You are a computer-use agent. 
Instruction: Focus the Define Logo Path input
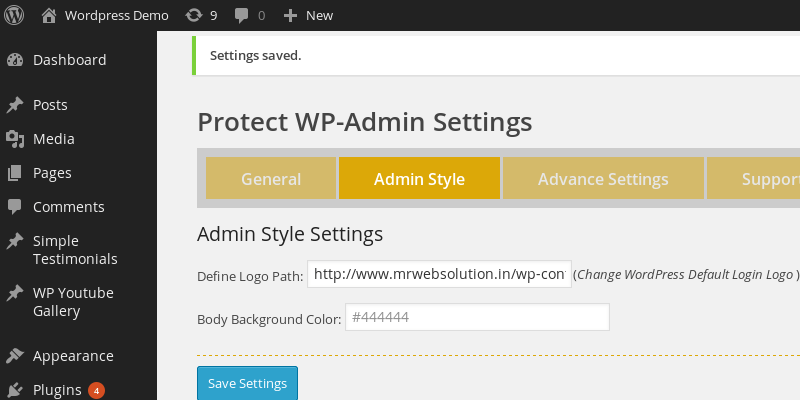pyautogui.click(x=439, y=274)
